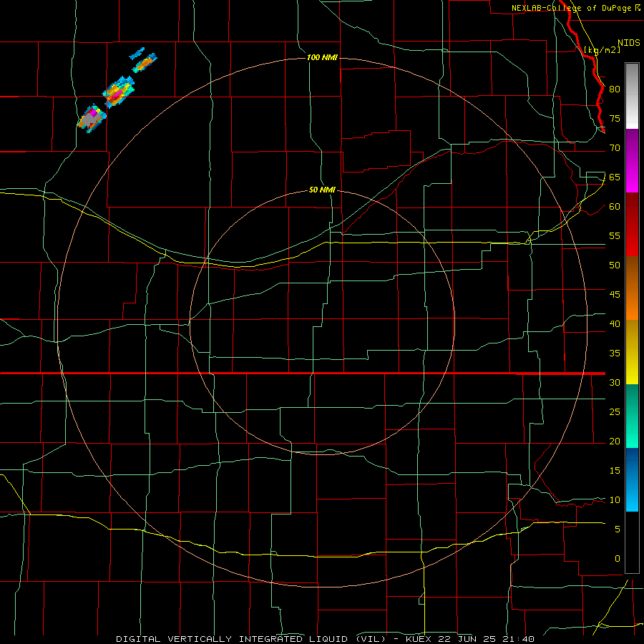Click the 0 value on color scale

pyautogui.click(x=618, y=559)
